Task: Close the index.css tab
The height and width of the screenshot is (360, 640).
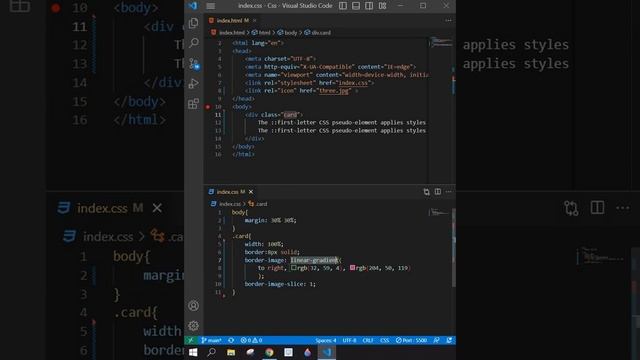Action: (251, 192)
